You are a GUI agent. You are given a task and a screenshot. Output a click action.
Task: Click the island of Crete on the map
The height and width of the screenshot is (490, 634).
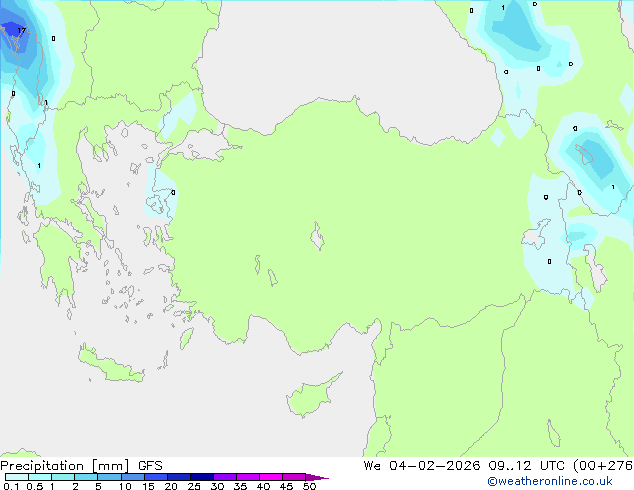tap(110, 365)
